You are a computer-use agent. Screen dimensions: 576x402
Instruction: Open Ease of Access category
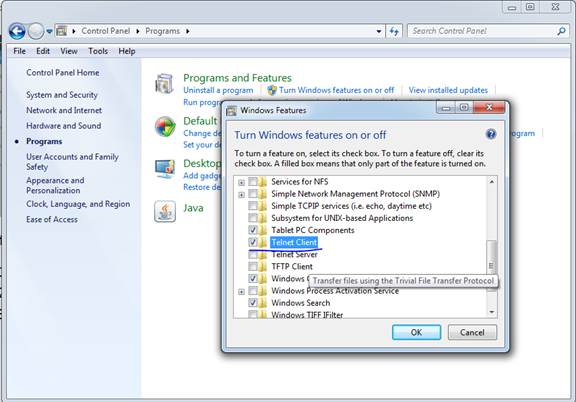[52, 219]
